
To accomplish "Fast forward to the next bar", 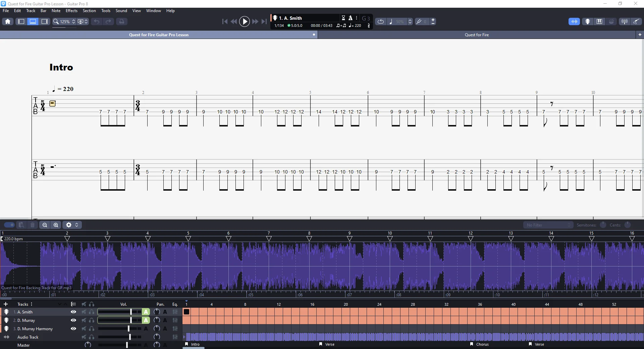I will click(x=255, y=21).
